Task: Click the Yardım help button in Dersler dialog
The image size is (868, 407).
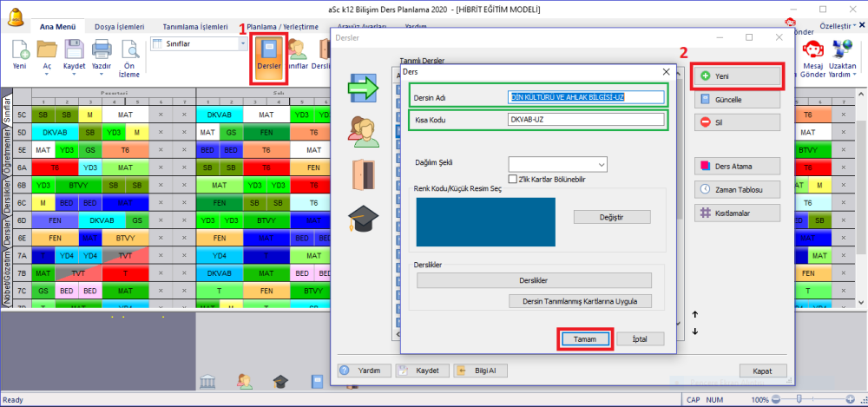Action: pos(365,371)
